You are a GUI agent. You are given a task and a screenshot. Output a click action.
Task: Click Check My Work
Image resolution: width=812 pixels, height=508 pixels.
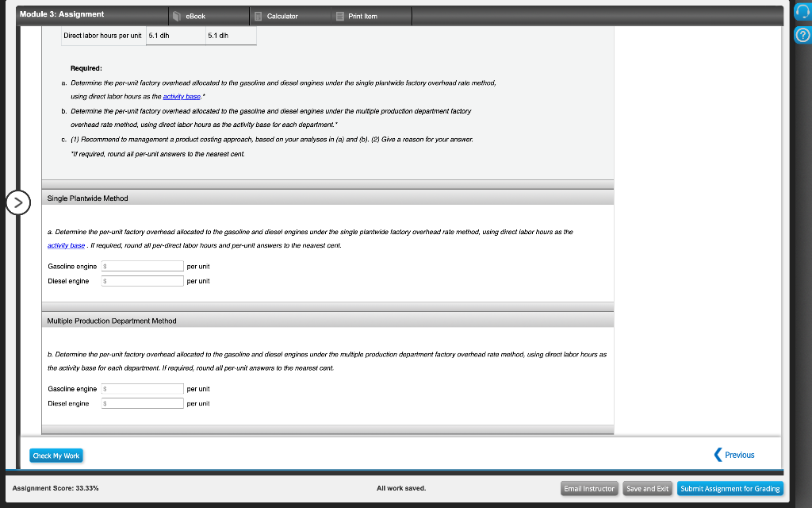56,455
